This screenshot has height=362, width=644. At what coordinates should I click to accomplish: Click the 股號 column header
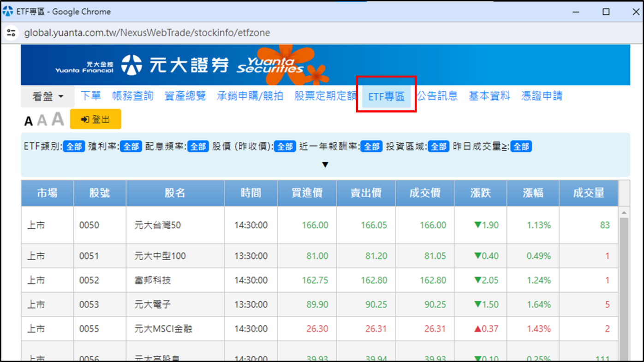click(x=100, y=193)
